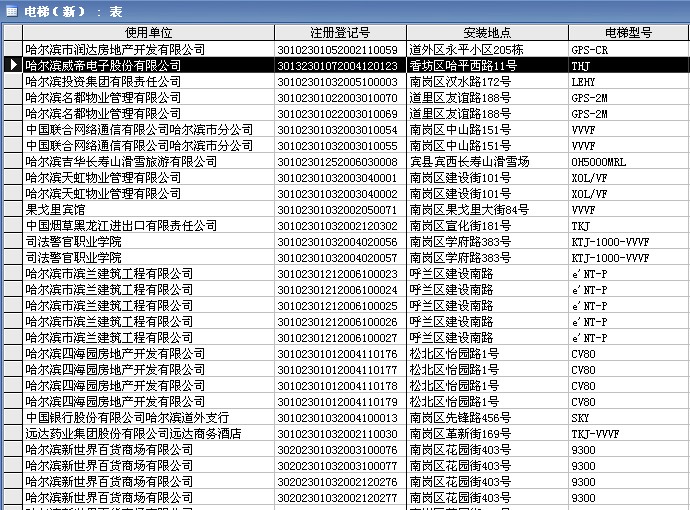Screen dimensions: 690x510
Task: Select row selector for 果戈里宾馆 row
Action: 13,209
